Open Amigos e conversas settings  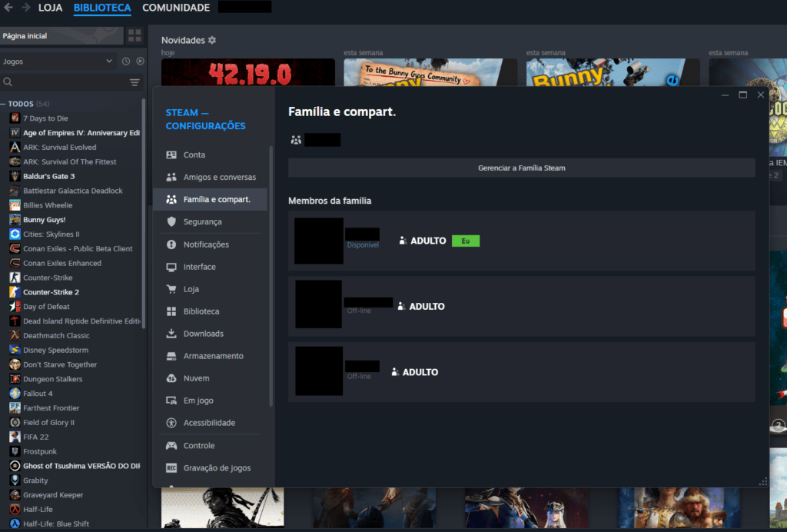[x=210, y=177]
